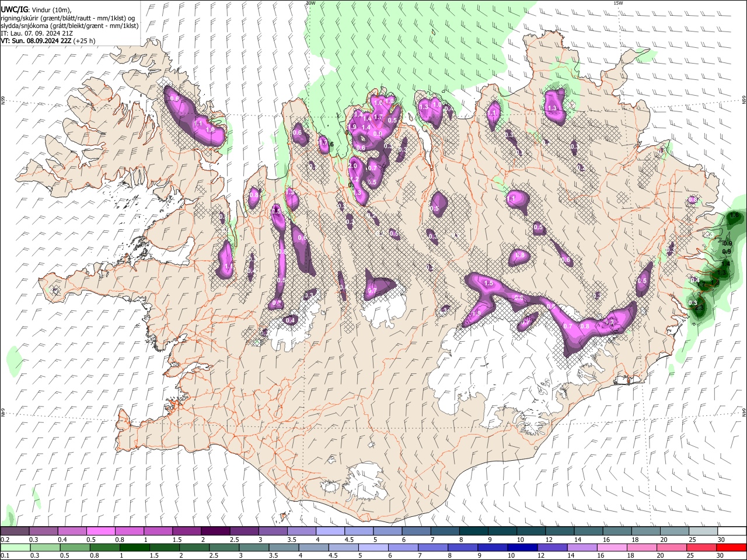Pick upper-row swatch between 1 and 1.5

(158, 531)
